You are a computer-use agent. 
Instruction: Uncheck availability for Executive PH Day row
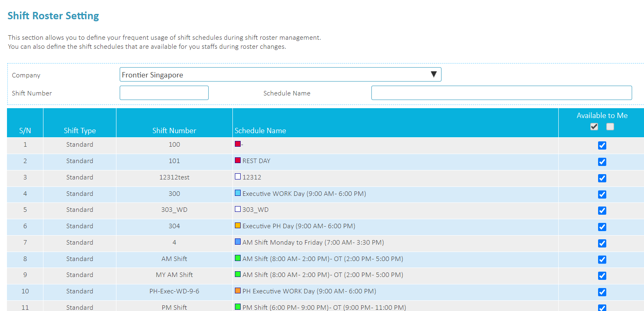[602, 227]
